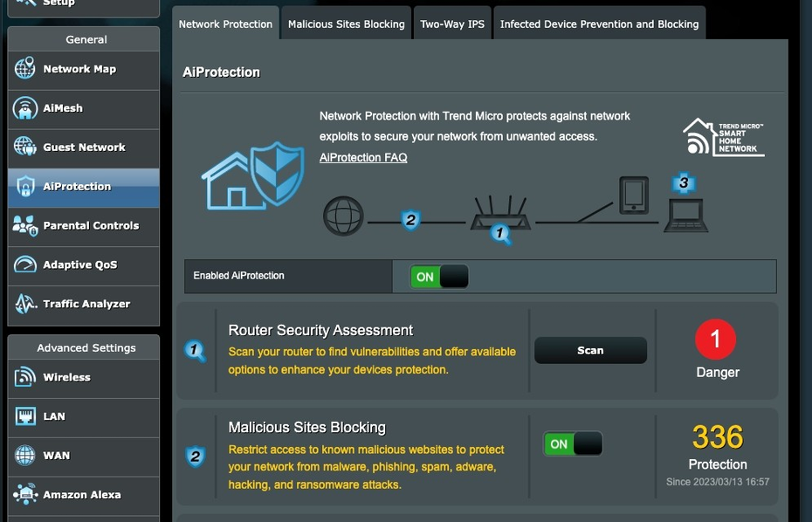Click the Enabled AiProtection label

(x=238, y=276)
